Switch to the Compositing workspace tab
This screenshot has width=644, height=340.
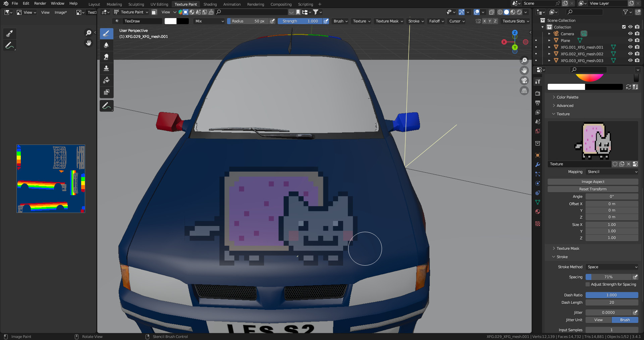coord(281,4)
